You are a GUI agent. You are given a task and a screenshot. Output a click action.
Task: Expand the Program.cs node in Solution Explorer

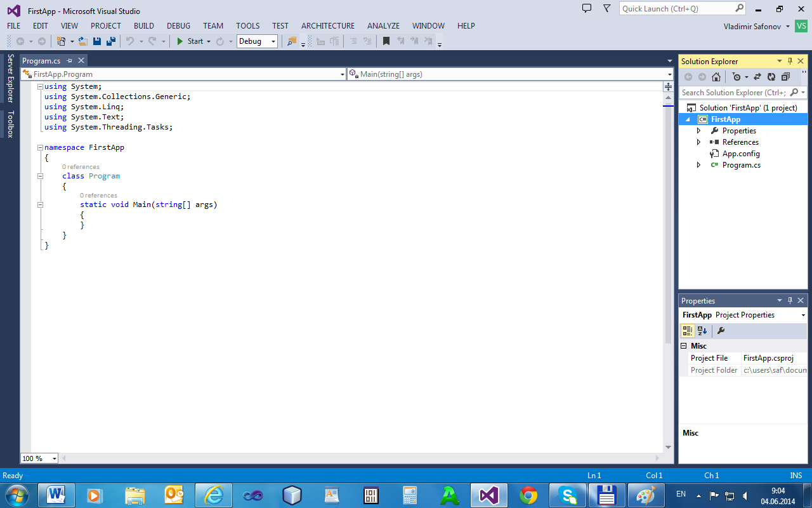(699, 165)
